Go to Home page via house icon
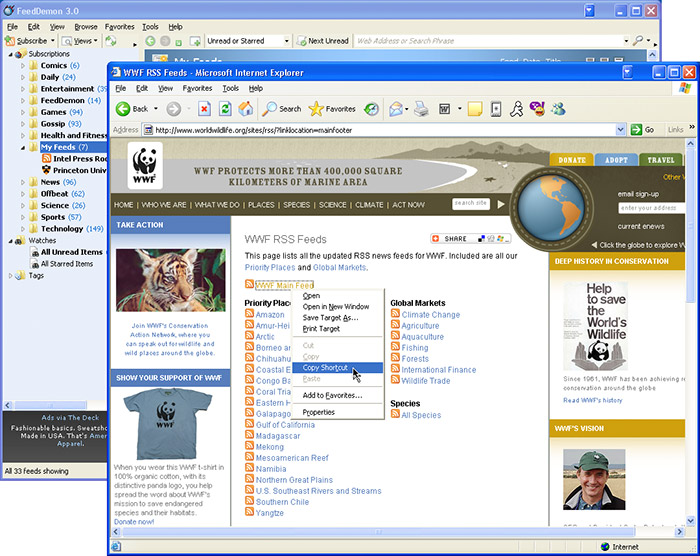Viewport: 700px width, 556px height. (246, 109)
